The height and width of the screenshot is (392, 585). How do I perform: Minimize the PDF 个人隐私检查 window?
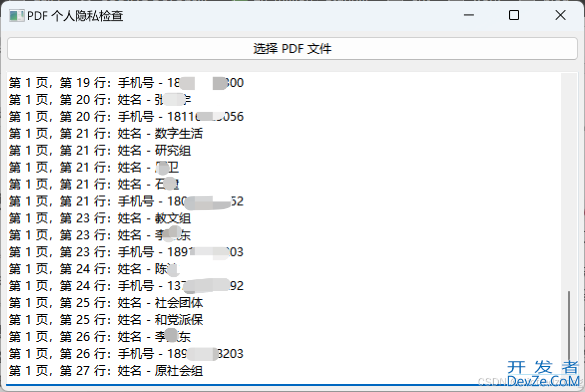pos(469,15)
